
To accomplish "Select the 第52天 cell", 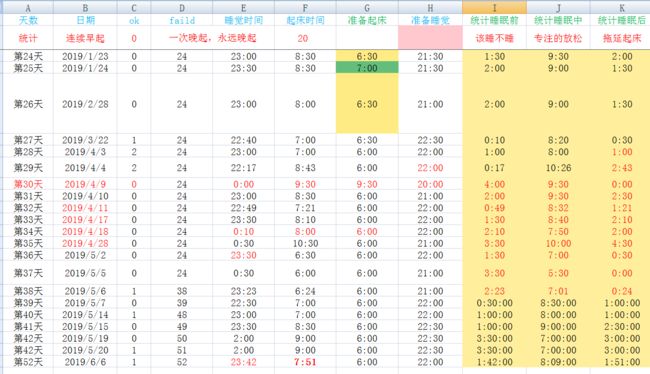I will click(x=28, y=362).
